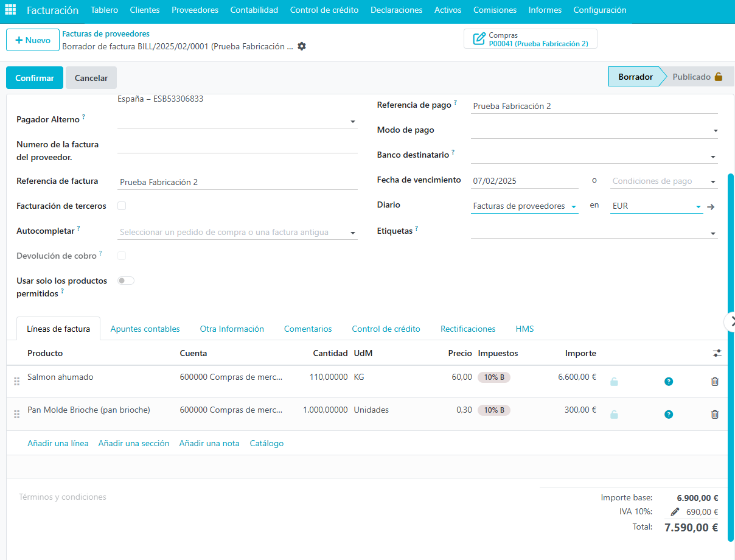The width and height of the screenshot is (735, 560).
Task: Click Añadir una línea link
Action: point(58,443)
